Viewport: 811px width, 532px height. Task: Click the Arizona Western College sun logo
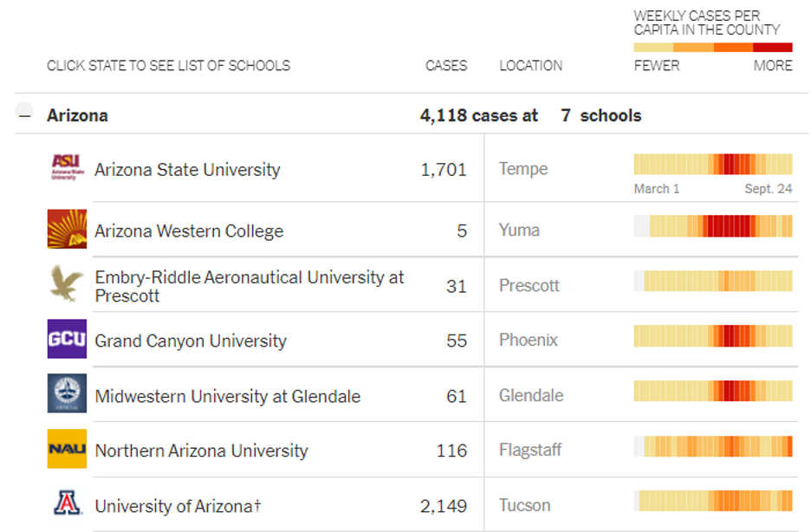[x=67, y=229]
